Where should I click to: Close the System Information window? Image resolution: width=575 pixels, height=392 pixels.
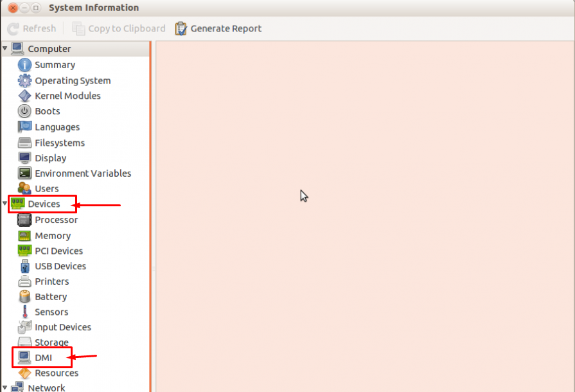click(x=13, y=8)
